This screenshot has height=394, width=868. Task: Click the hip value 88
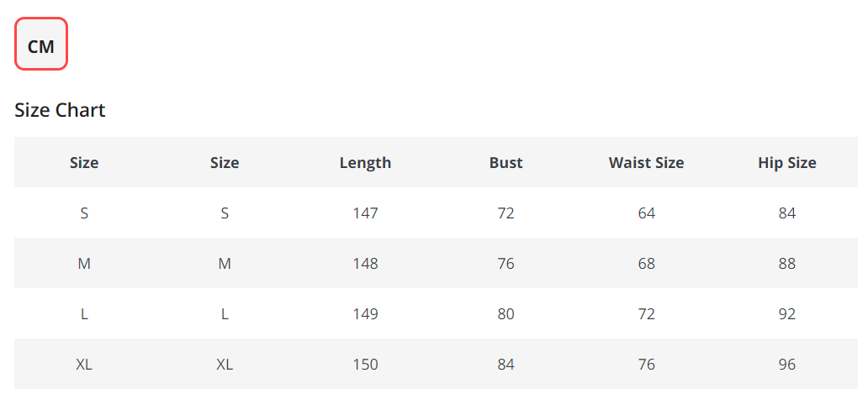tap(787, 263)
